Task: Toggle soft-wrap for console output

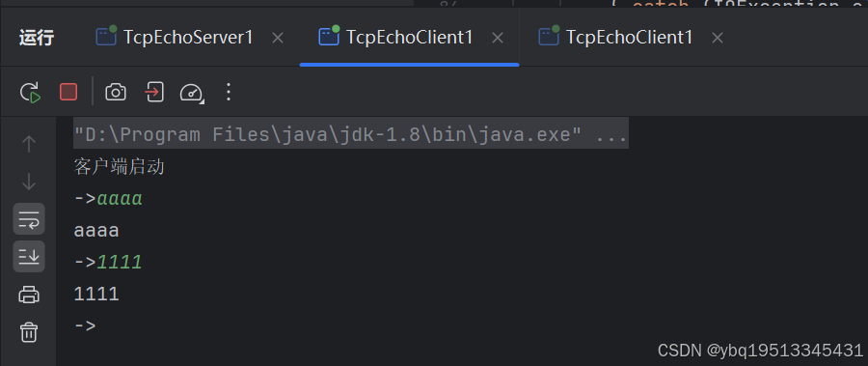Action: coord(29,219)
